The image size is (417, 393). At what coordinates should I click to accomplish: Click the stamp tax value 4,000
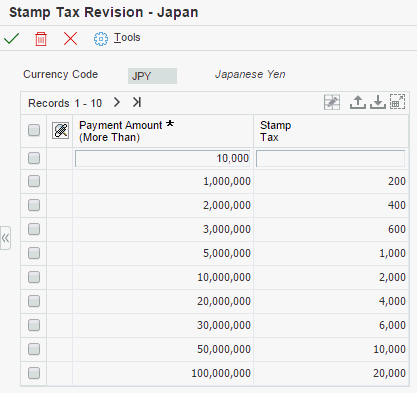pyautogui.click(x=392, y=301)
